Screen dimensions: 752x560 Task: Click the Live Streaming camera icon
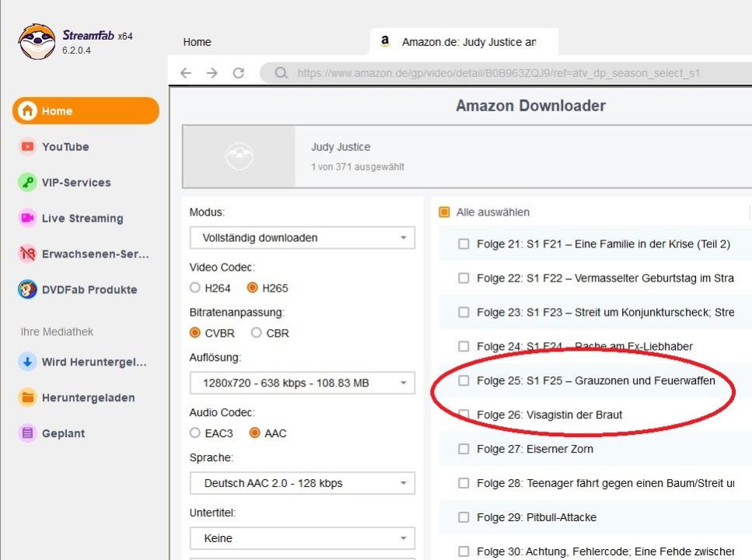[27, 218]
